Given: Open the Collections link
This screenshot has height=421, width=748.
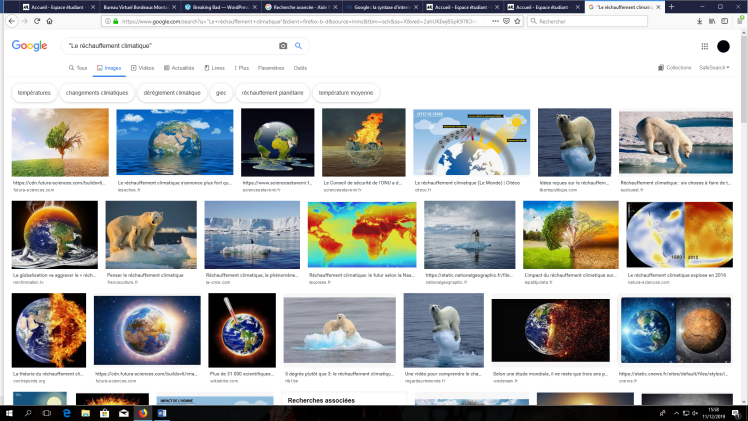Looking at the screenshot, I should tap(675, 68).
